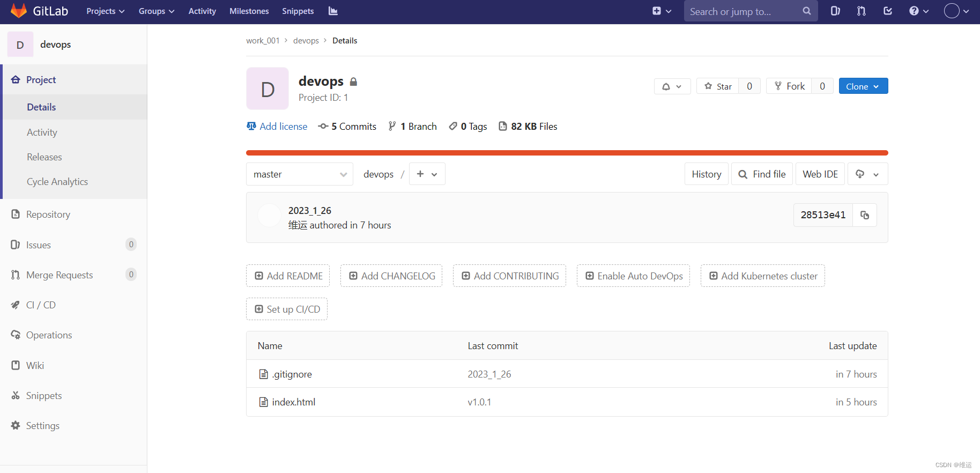Select Details in the sidebar
The width and height of the screenshot is (980, 473).
point(75,107)
